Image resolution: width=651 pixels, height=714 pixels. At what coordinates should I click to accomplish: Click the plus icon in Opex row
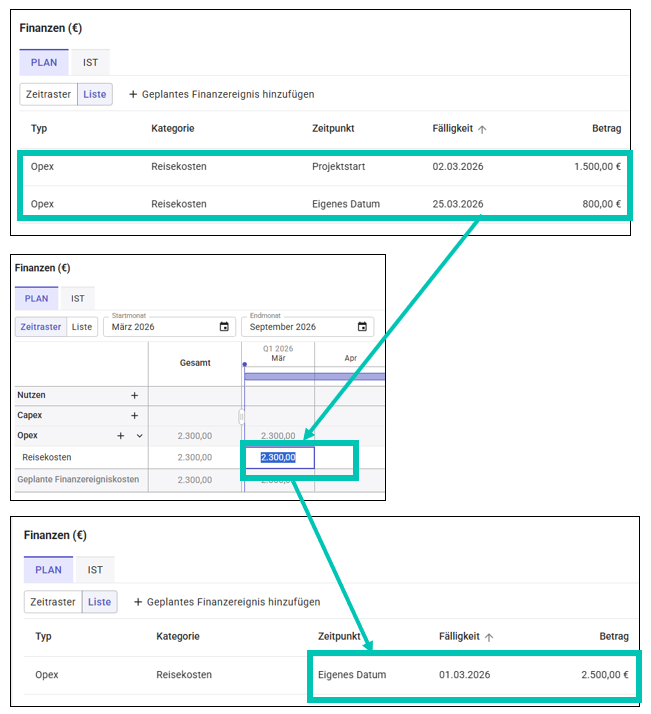121,436
